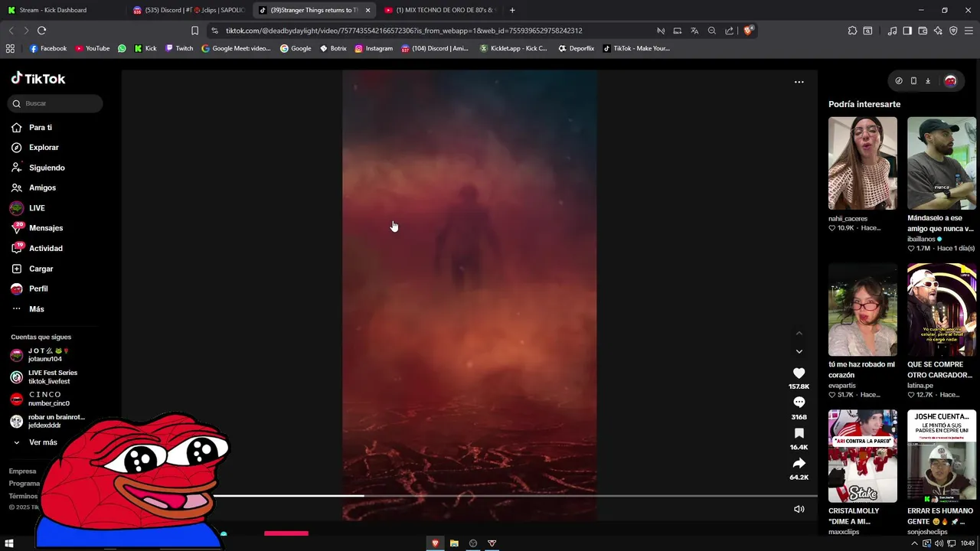The height and width of the screenshot is (551, 980).
Task: Click the zoom-out magnifier icon in address bar
Action: [x=712, y=31]
